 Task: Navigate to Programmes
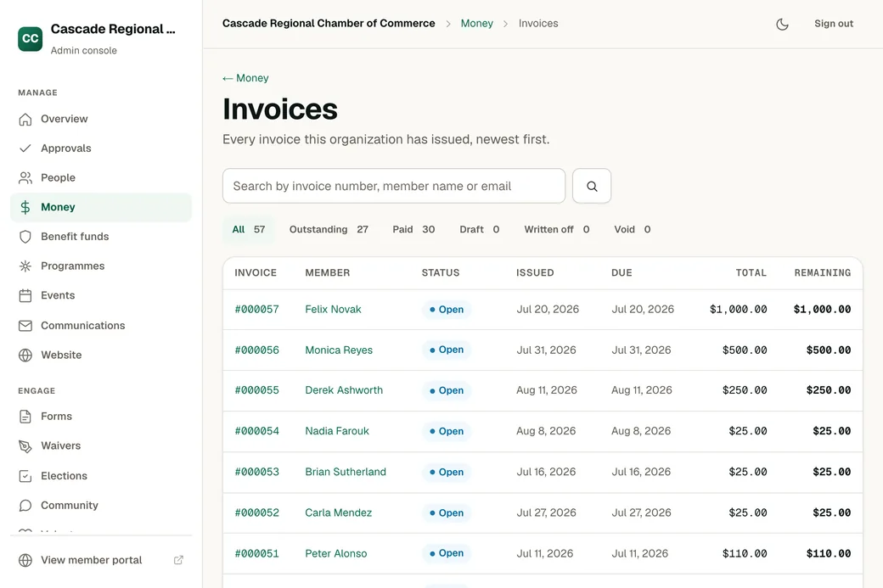(x=101, y=266)
